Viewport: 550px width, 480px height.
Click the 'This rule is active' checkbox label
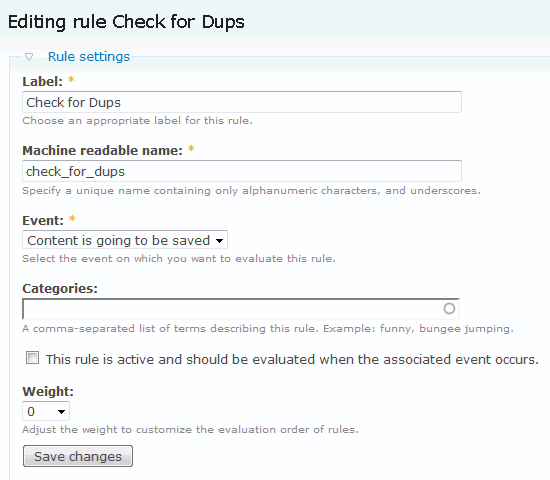[292, 359]
